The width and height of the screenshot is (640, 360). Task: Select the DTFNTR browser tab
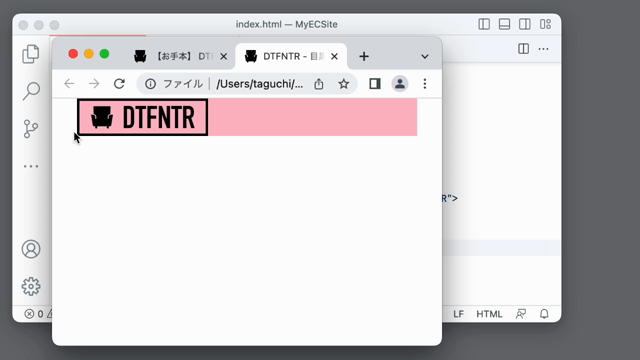tap(291, 56)
